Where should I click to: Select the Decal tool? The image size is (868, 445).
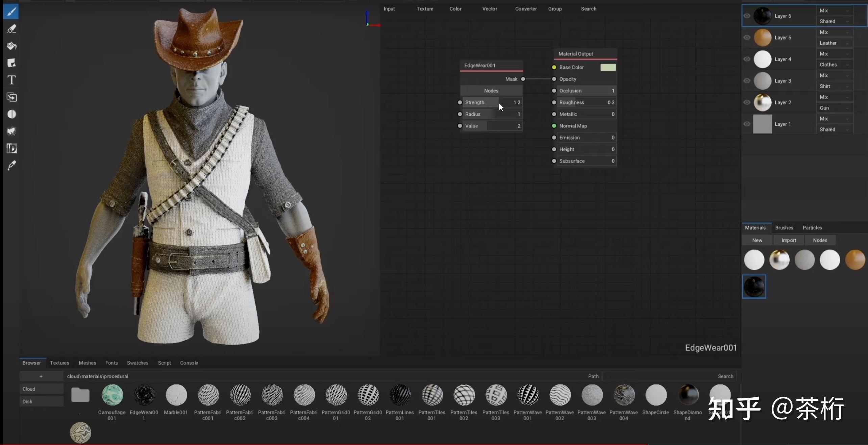tap(12, 63)
